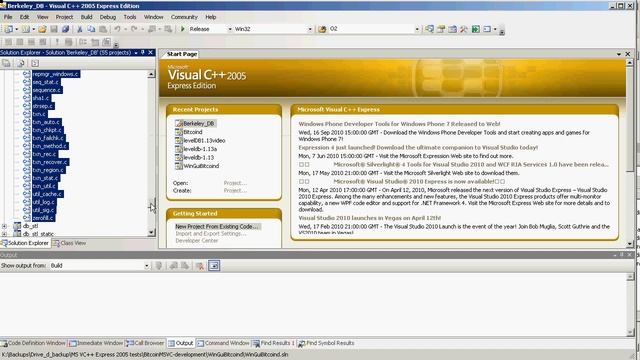Open the Release configuration dropdown
The width and height of the screenshot is (640, 360).
(x=230, y=29)
